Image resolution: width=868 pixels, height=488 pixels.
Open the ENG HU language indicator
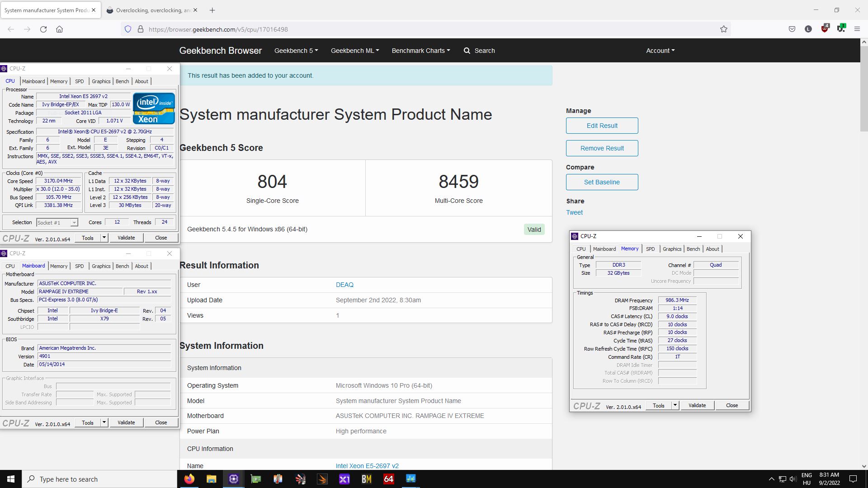807,479
